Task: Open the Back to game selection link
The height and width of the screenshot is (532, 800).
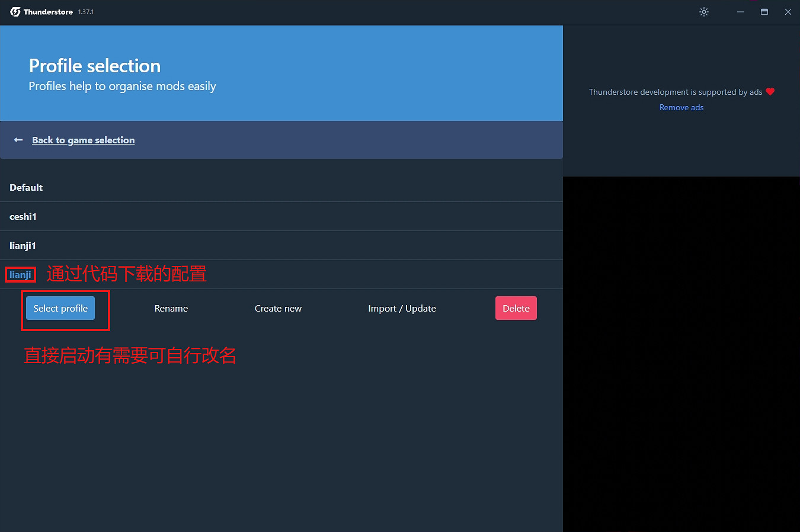Action: [x=83, y=140]
